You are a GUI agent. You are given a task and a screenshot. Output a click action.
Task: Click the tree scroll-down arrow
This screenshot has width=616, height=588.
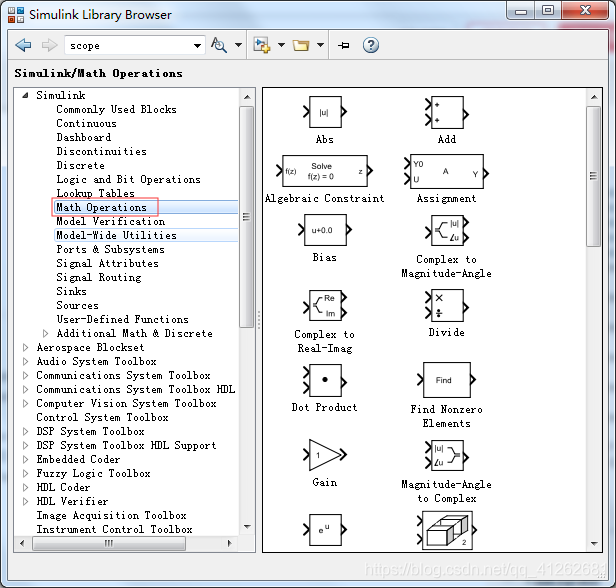[x=247, y=526]
